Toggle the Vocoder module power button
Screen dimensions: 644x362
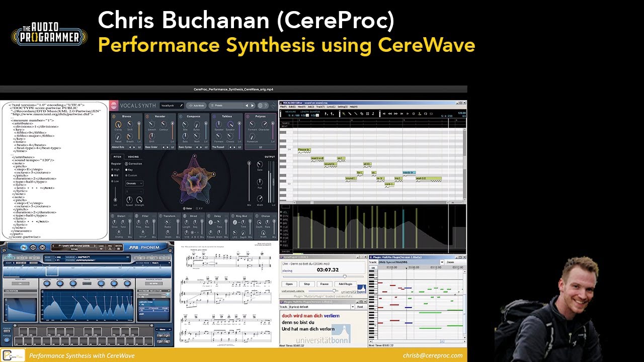tap(147, 117)
